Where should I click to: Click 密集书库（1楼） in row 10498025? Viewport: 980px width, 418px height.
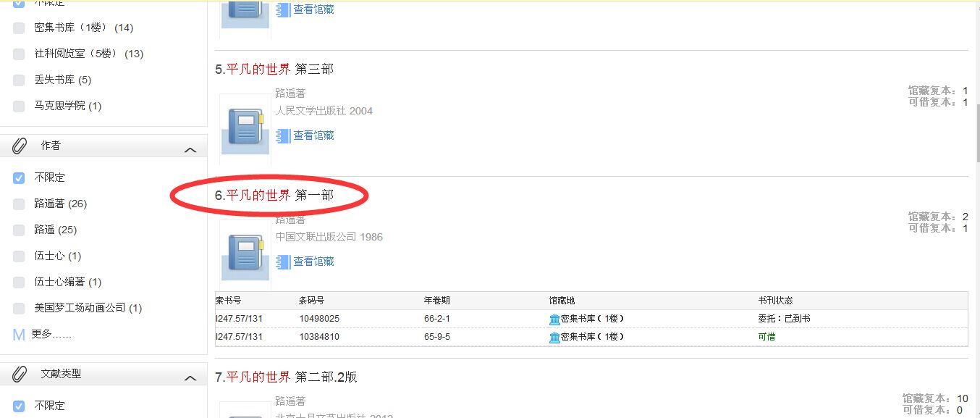click(x=592, y=319)
